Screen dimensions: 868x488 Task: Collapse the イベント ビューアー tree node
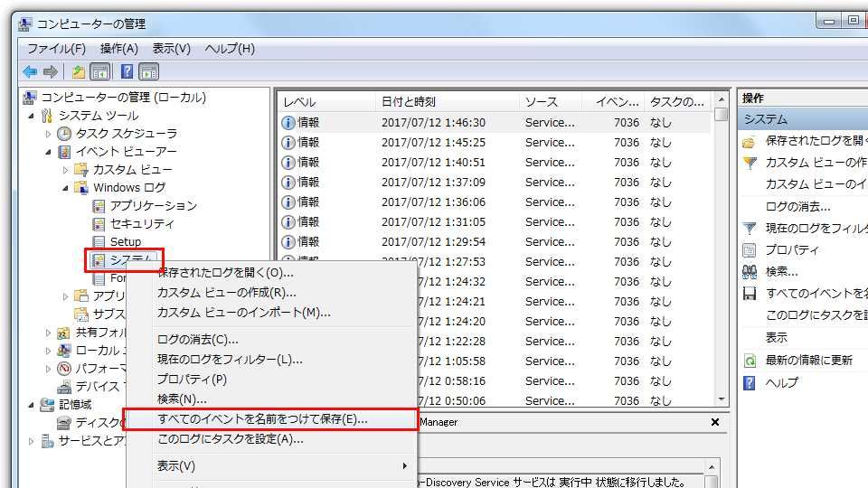[x=49, y=152]
